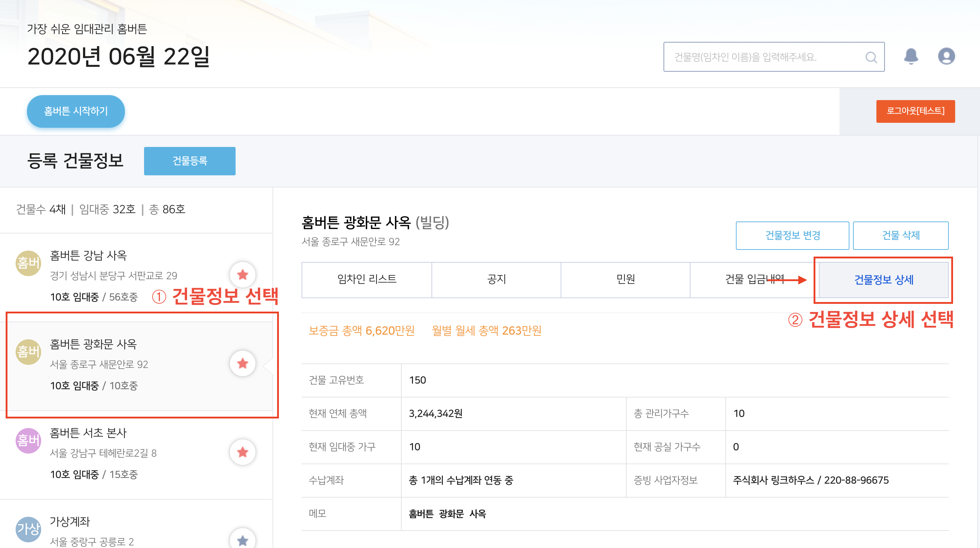Click the 가상계좌 blue avatar icon
This screenshot has height=548, width=980.
(28, 529)
